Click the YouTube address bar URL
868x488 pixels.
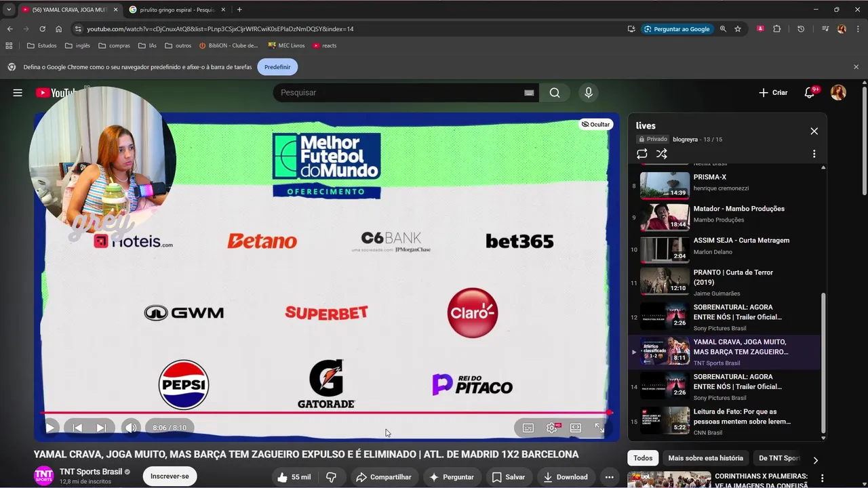220,29
